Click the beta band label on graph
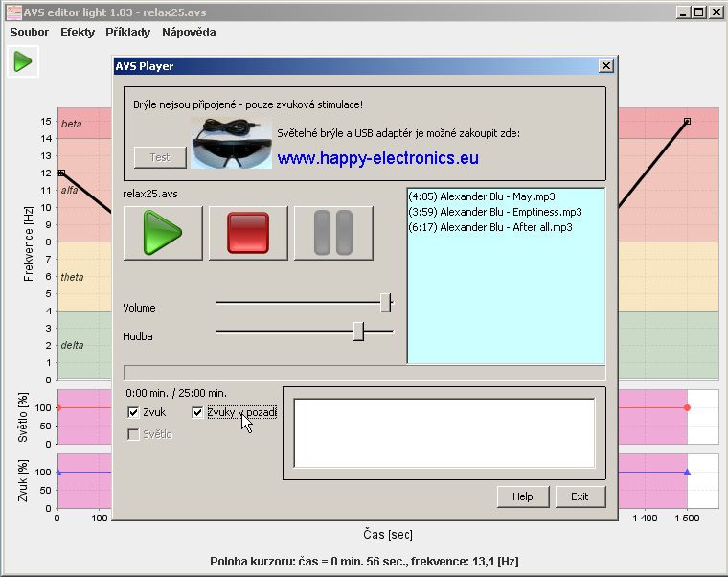The width and height of the screenshot is (728, 577). pos(71,124)
